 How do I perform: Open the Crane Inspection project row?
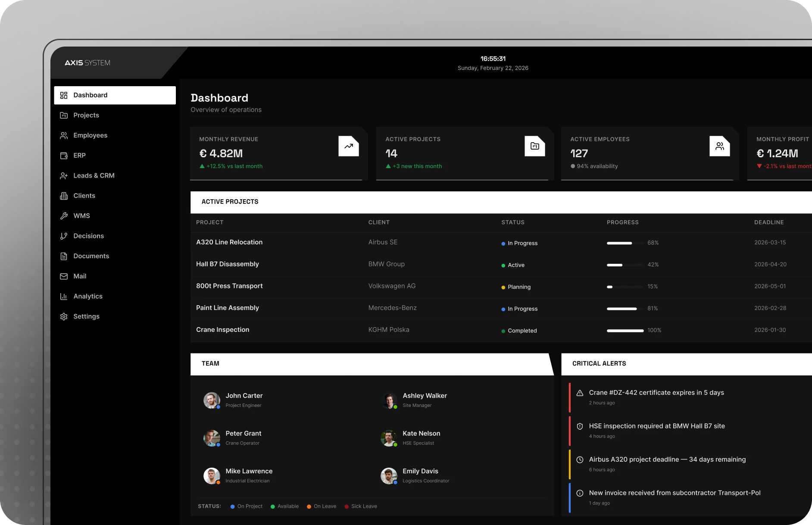click(222, 330)
